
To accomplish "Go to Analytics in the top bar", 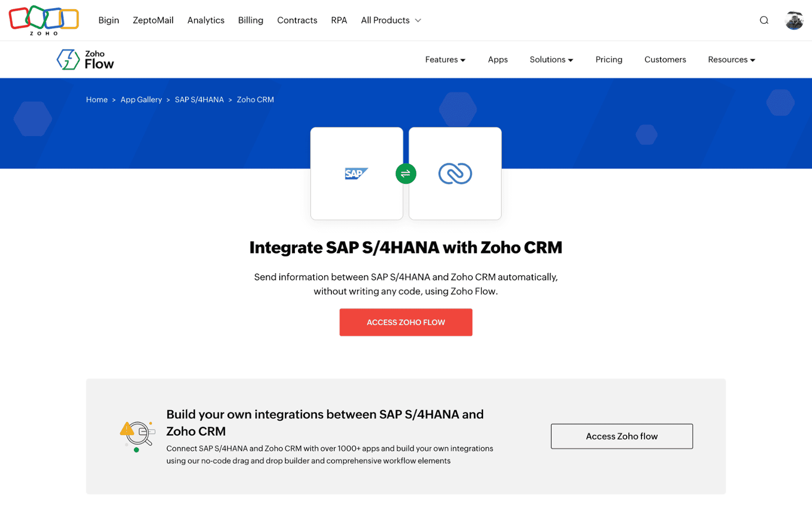I will click(x=206, y=20).
